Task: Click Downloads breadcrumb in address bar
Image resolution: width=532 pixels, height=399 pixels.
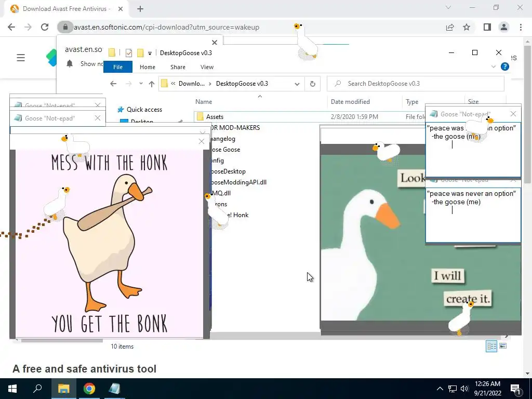Action: pos(191,84)
